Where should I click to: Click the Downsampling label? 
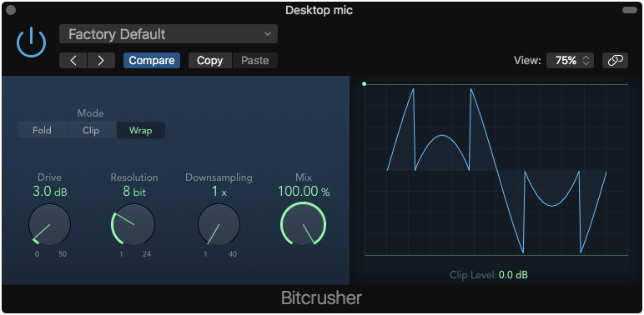coord(219,177)
